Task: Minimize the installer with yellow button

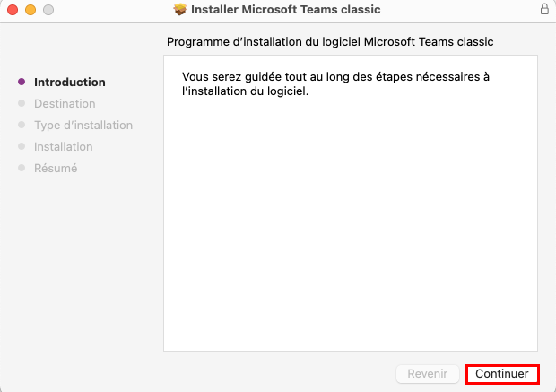Action: click(x=30, y=10)
